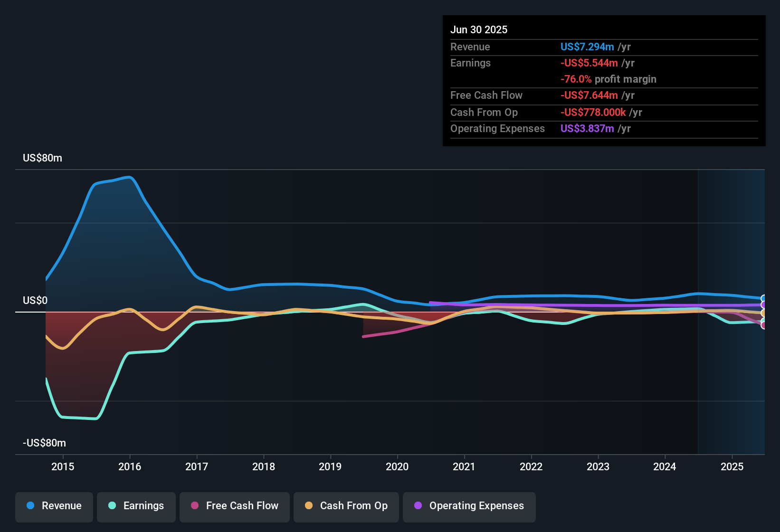This screenshot has height=532, width=780.
Task: Toggle Operating Expenses series visibility
Action: point(469,506)
